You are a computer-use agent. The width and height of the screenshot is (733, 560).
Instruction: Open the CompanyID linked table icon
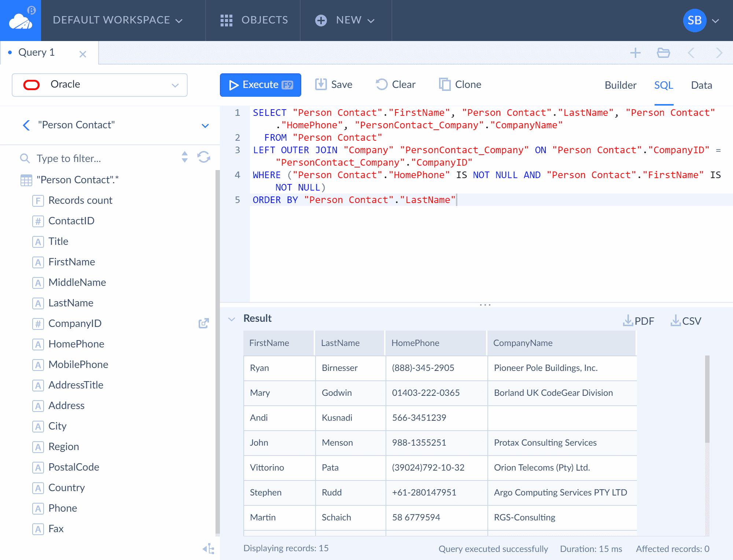click(x=204, y=323)
